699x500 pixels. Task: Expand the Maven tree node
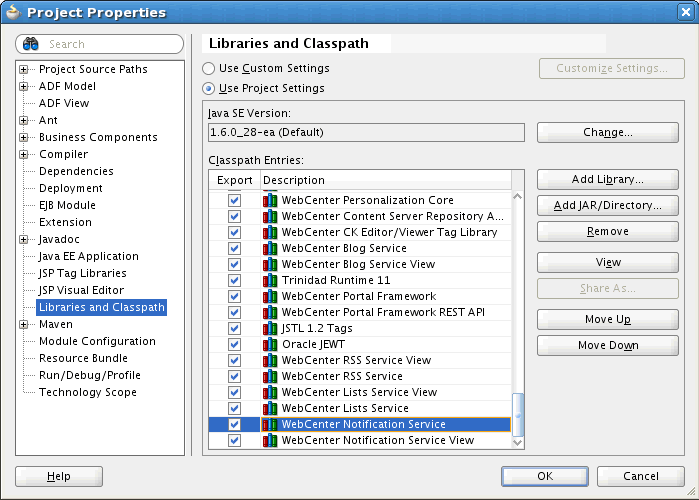click(23, 324)
